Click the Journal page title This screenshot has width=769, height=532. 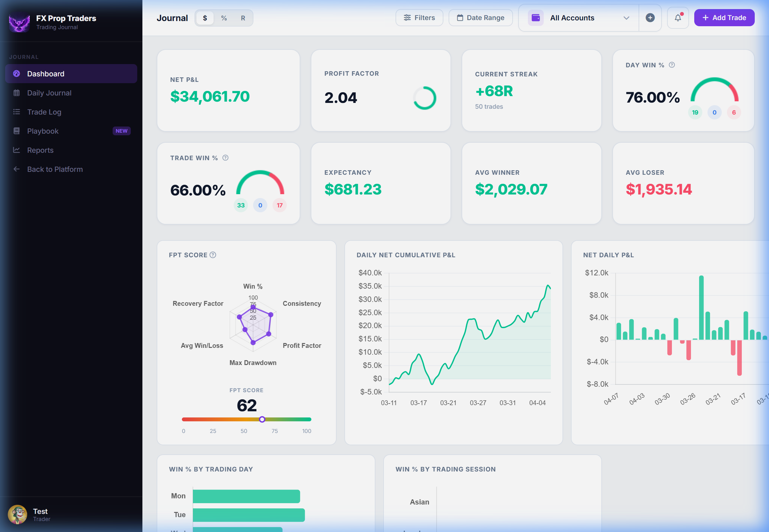tap(172, 18)
